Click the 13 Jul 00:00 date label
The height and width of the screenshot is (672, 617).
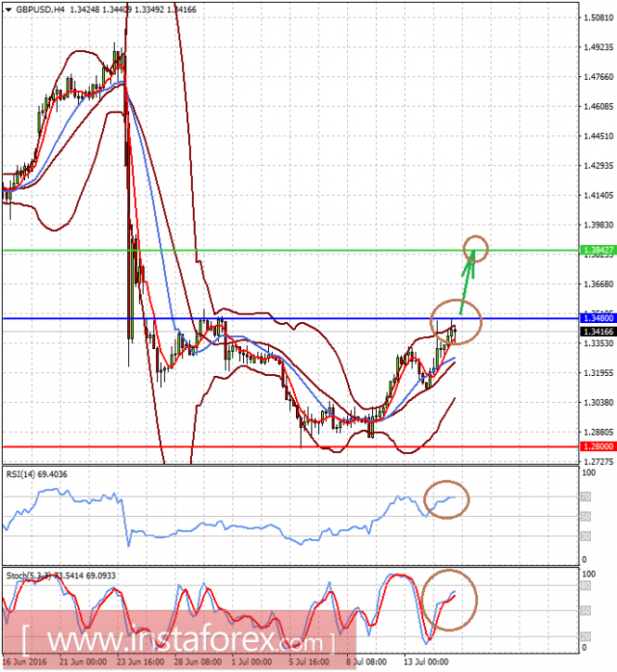coord(426,662)
